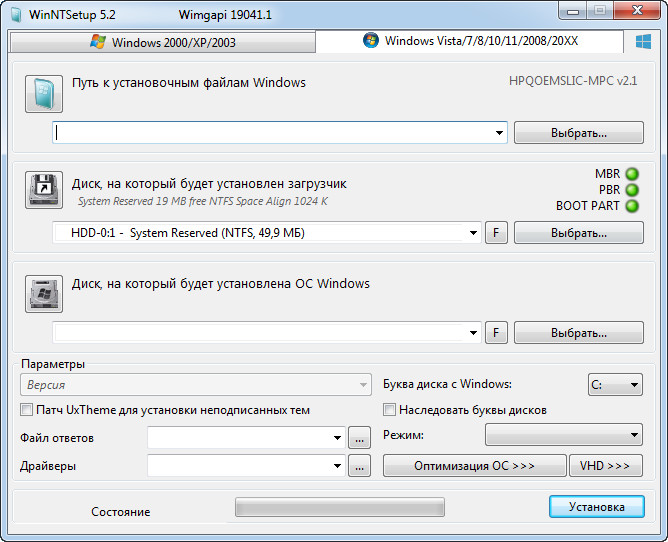The width and height of the screenshot is (668, 542).
Task: Start setup with Установка button
Action: coord(597,507)
